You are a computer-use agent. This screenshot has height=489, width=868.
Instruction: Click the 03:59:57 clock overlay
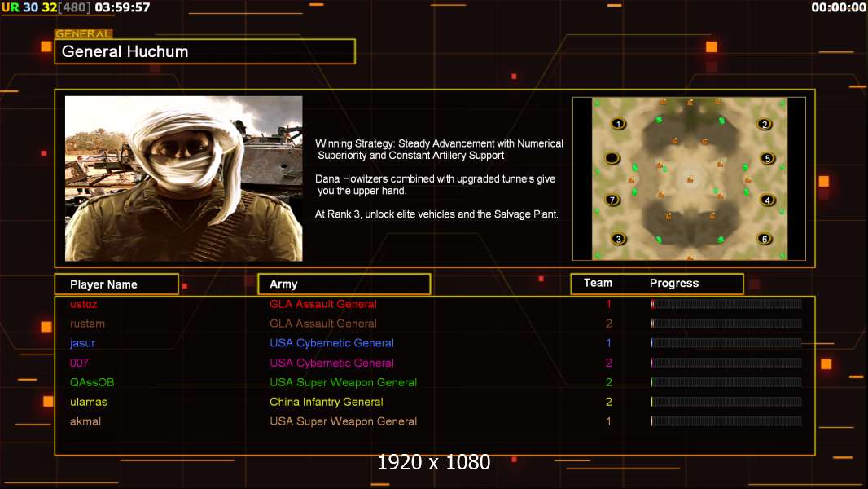click(122, 8)
